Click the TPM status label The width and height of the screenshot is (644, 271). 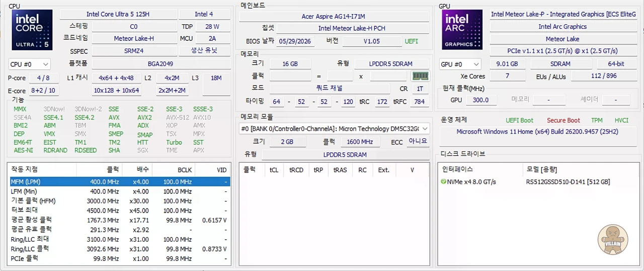pyautogui.click(x=597, y=120)
